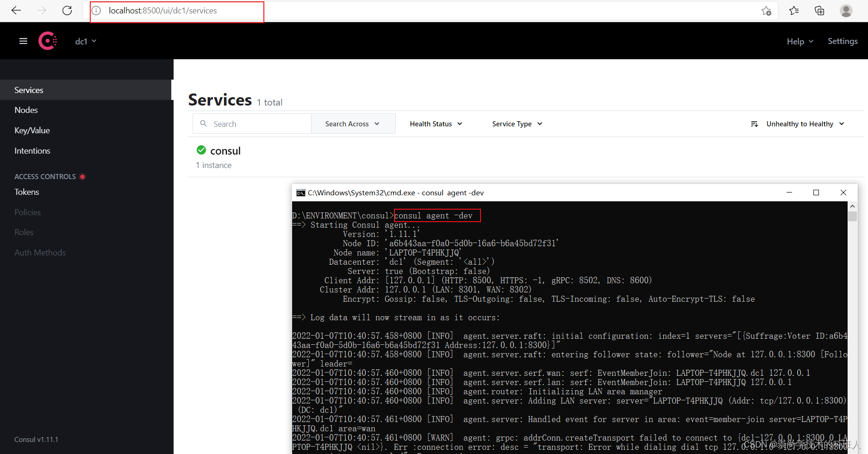The image size is (868, 454).
Task: Click the browser address bar URL
Action: 163,11
